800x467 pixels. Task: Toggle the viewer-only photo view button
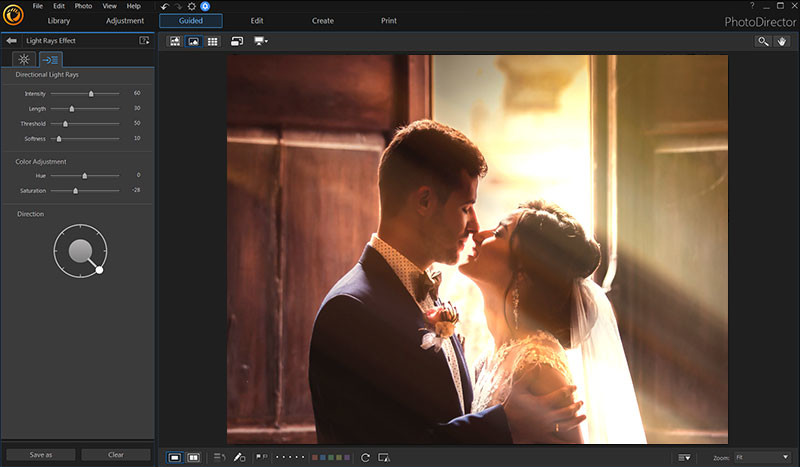pyautogui.click(x=193, y=41)
